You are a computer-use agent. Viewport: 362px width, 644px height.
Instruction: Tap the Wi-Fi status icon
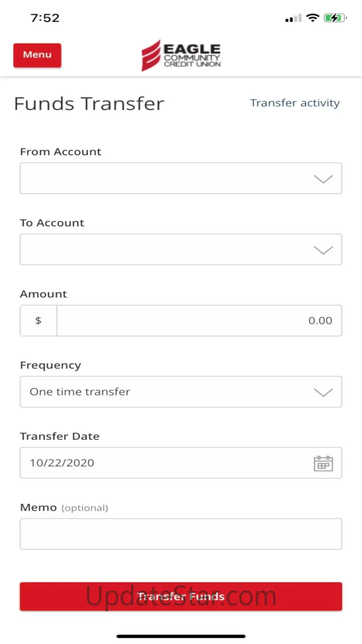pos(313,18)
